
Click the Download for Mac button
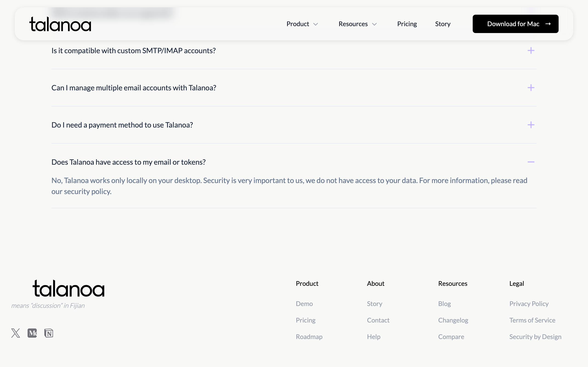point(515,24)
